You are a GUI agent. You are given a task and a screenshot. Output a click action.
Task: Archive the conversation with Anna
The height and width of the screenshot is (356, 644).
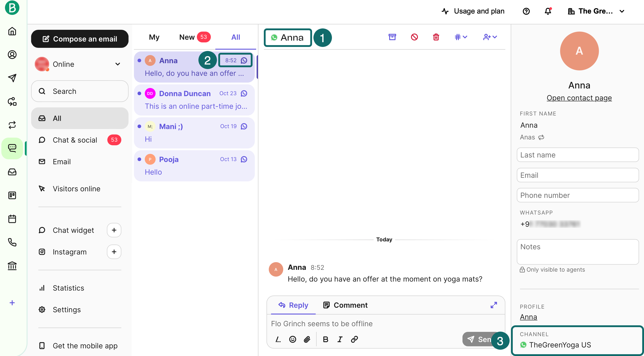[392, 37]
